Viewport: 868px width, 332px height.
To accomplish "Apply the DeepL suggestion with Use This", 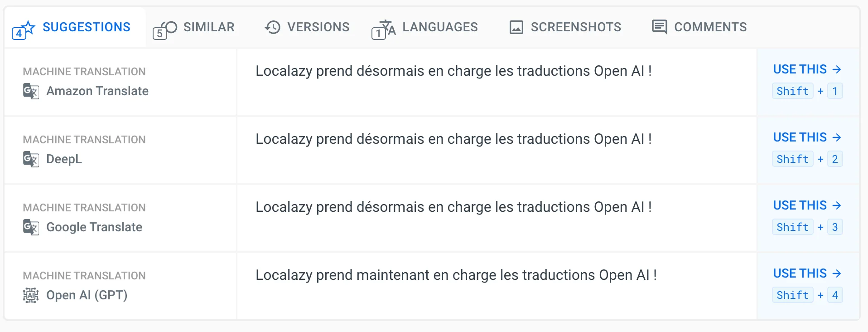I will click(807, 137).
